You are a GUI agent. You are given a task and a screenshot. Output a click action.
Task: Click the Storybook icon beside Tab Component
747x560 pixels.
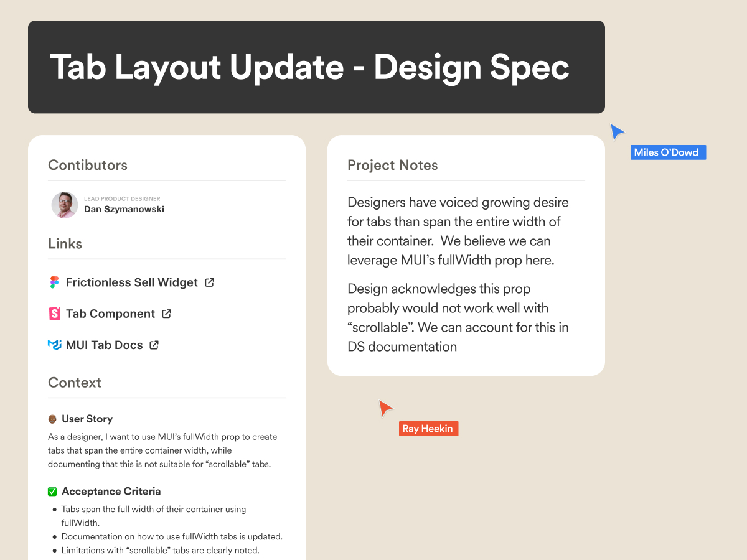54,314
